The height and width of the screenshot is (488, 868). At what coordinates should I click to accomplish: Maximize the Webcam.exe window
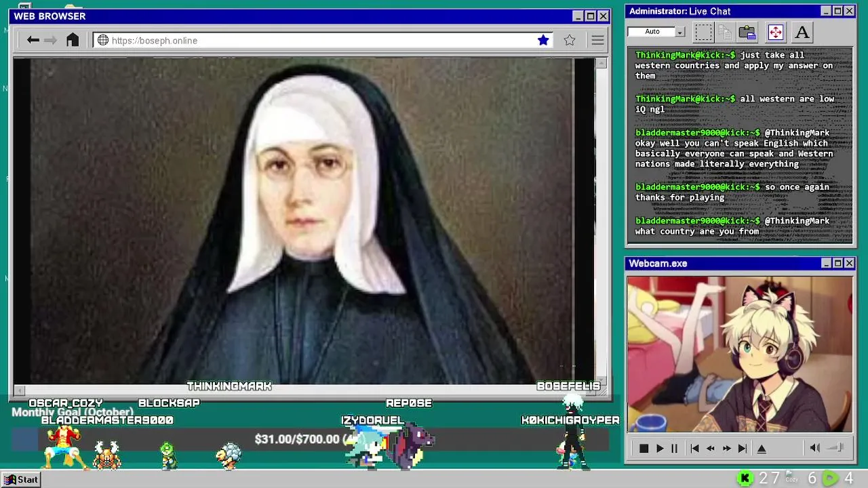coord(837,263)
